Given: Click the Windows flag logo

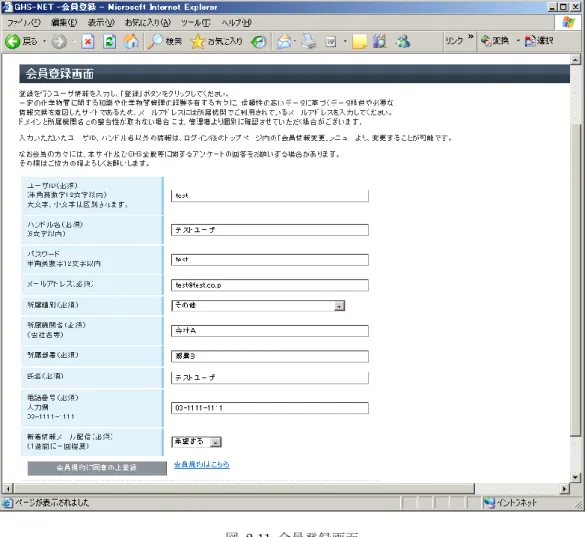Looking at the screenshot, I should click(569, 23).
